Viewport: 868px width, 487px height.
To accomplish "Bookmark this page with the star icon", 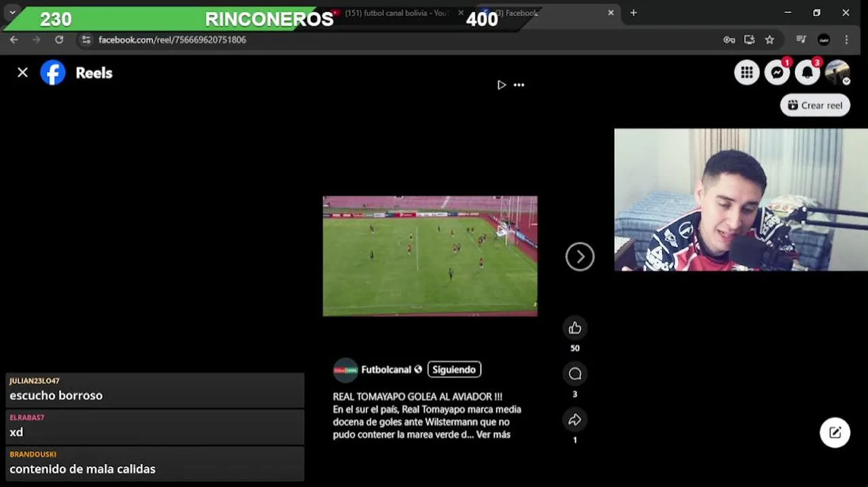I will click(x=769, y=40).
